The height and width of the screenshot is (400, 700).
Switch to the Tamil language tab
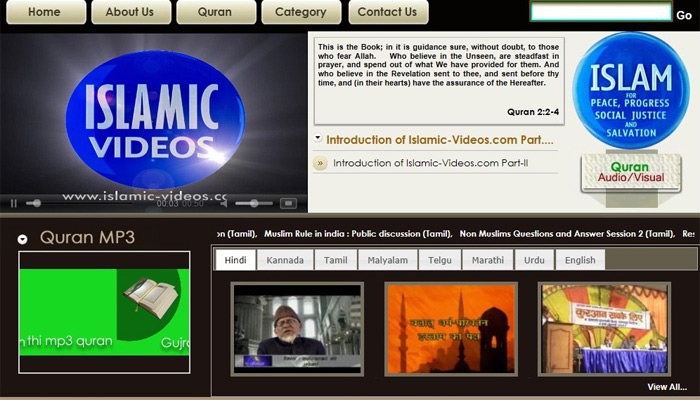pyautogui.click(x=335, y=260)
